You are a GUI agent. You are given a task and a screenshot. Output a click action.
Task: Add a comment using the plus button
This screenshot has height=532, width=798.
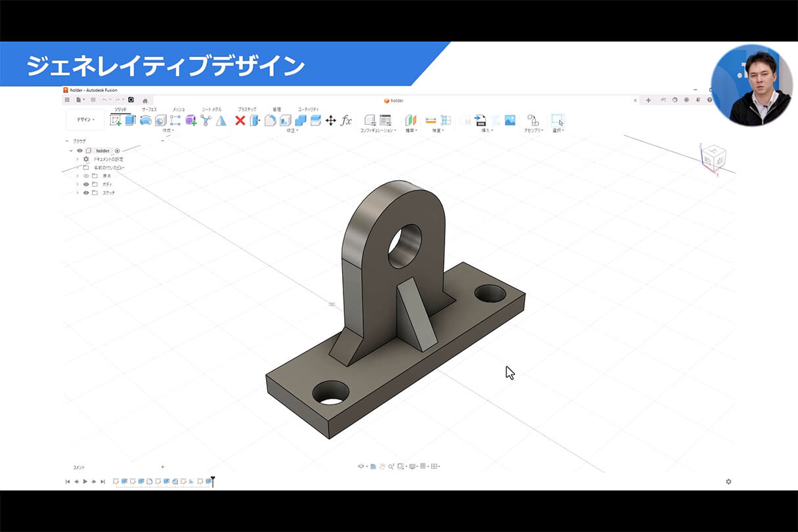click(x=163, y=467)
